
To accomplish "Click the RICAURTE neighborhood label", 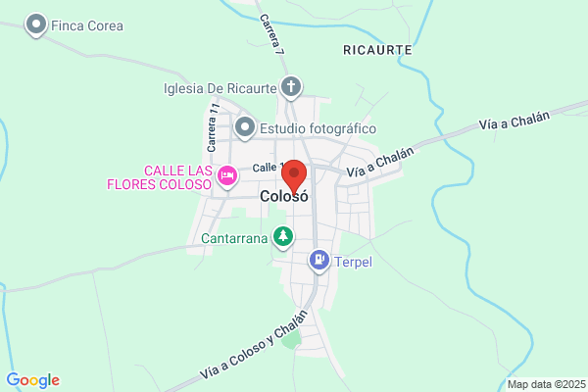I will (377, 50).
